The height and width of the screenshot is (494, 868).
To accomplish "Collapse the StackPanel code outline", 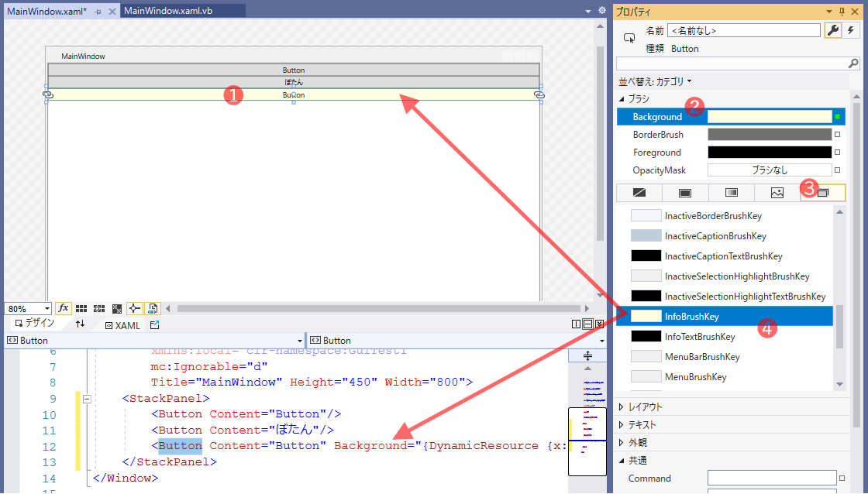I will coord(87,399).
